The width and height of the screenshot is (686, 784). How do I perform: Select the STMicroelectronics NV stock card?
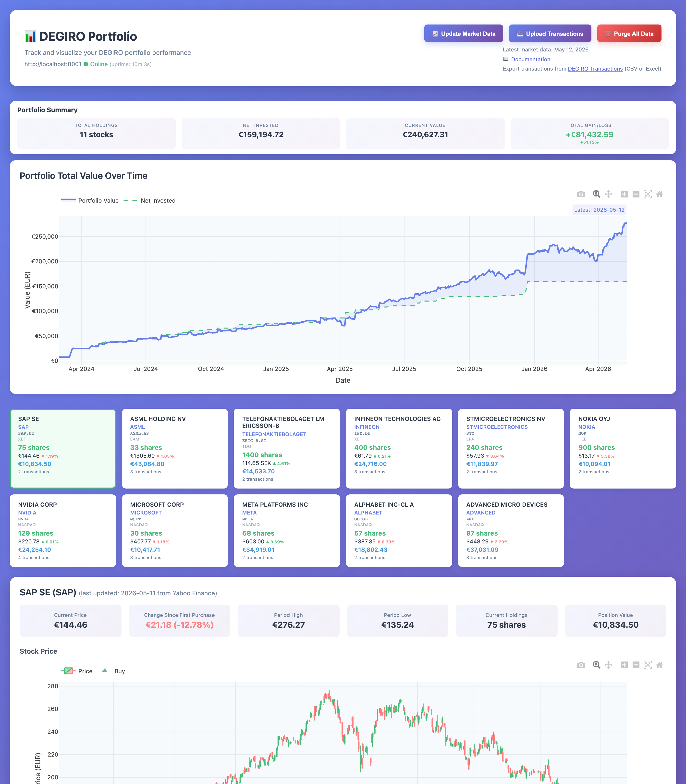pyautogui.click(x=511, y=448)
